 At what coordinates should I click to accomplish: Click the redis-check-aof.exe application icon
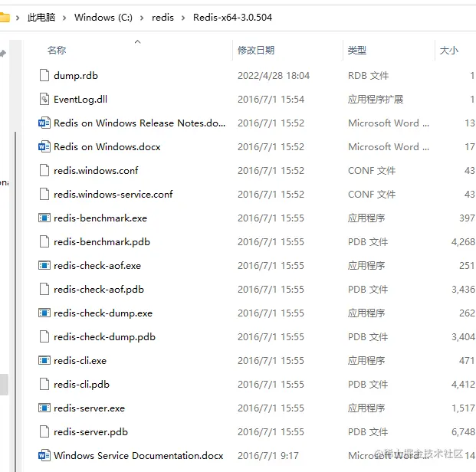(x=44, y=265)
